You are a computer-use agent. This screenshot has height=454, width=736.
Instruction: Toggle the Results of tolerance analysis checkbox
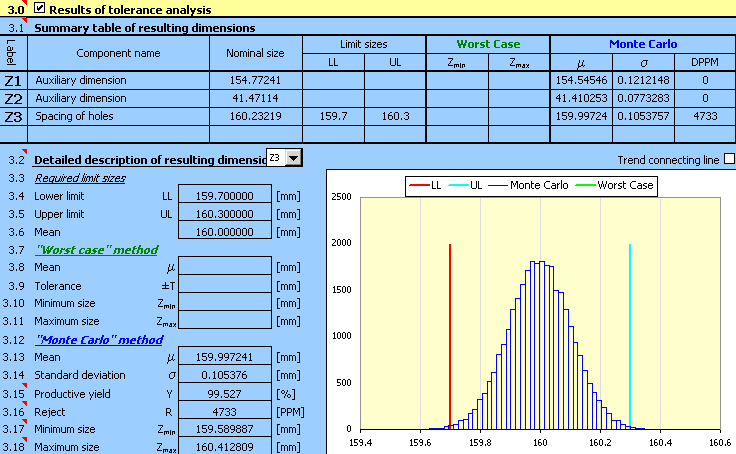39,8
